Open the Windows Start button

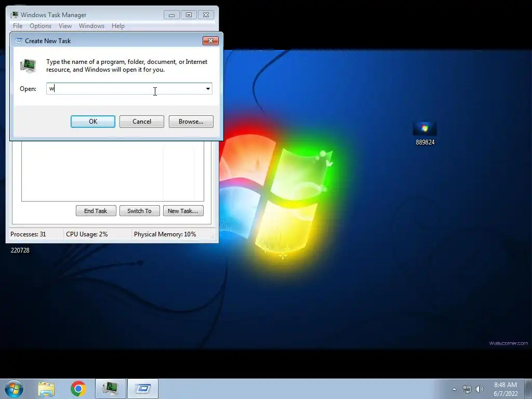14,389
